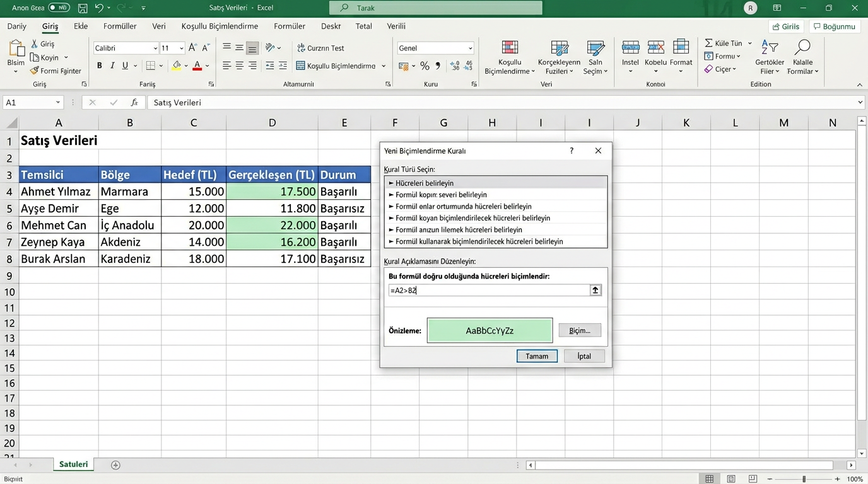This screenshot has width=868, height=484.
Task: Click the Save icon in title bar
Action: coord(83,8)
